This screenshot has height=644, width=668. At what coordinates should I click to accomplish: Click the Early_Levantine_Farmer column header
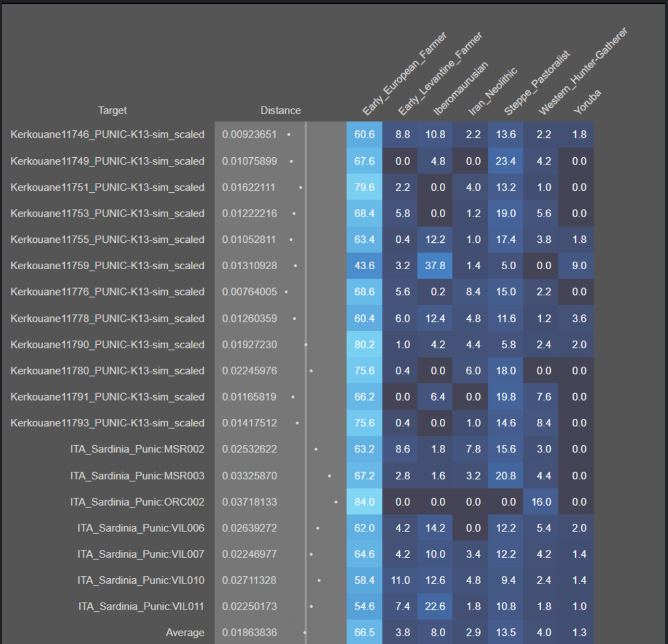click(x=440, y=74)
